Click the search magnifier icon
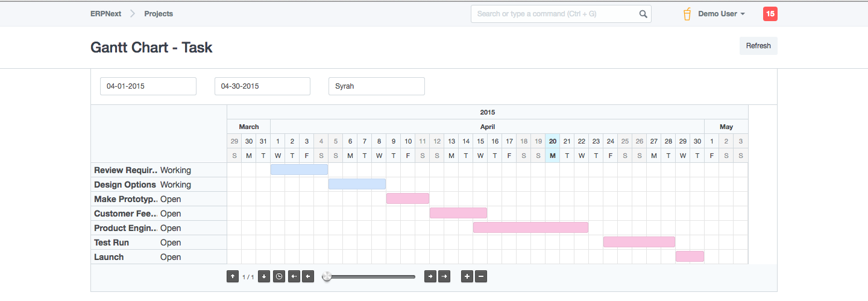868x301 pixels. [643, 14]
